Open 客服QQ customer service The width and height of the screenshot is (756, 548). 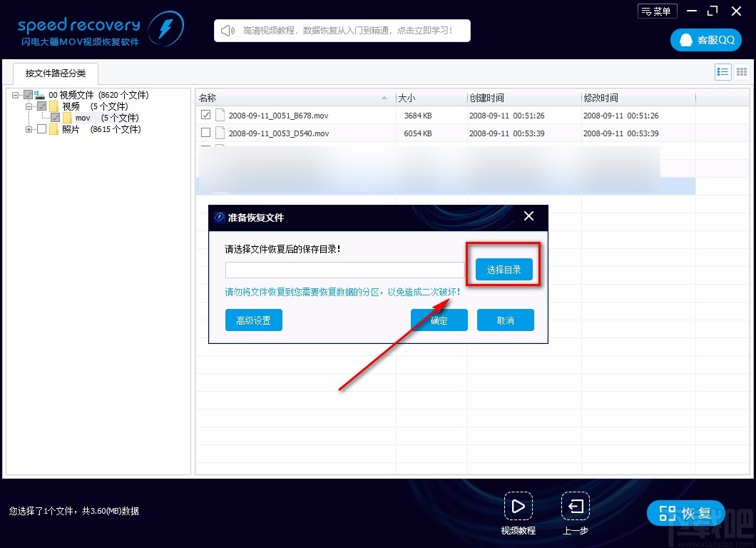point(705,40)
